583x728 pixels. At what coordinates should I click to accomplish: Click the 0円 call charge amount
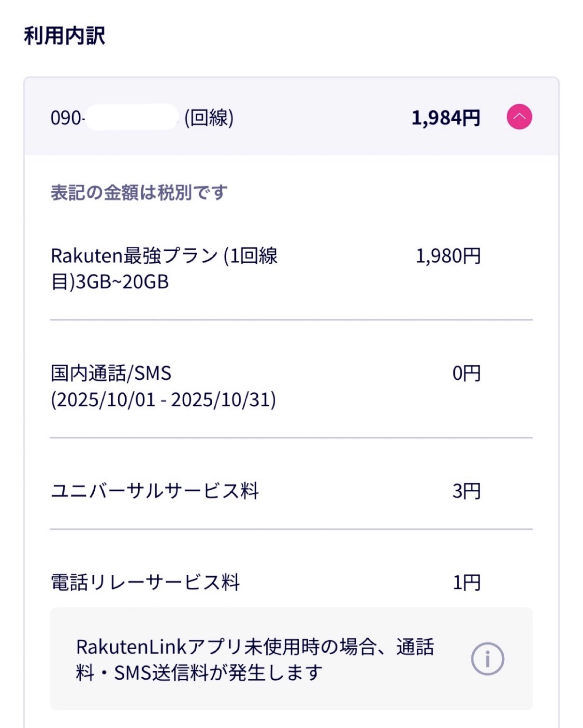466,373
